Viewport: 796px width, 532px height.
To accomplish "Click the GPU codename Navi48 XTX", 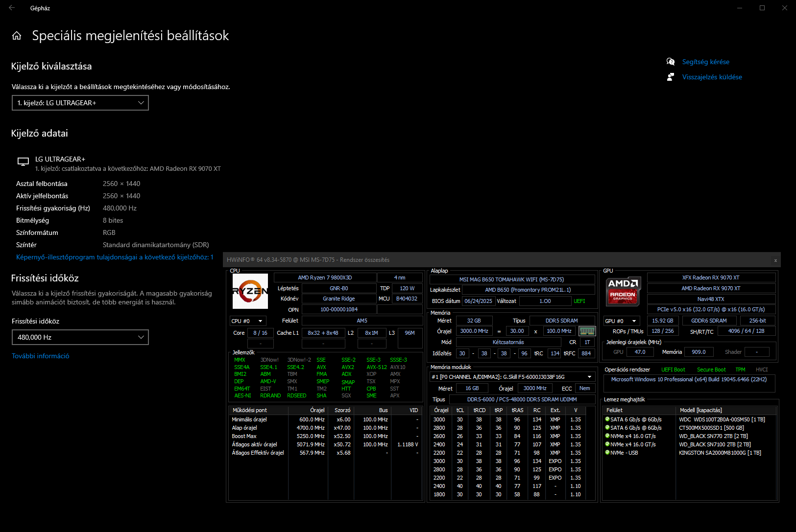I will 711,299.
